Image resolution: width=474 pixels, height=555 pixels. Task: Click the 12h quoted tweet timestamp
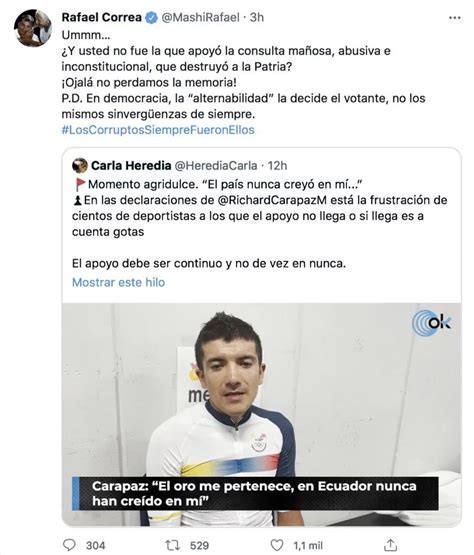click(277, 165)
